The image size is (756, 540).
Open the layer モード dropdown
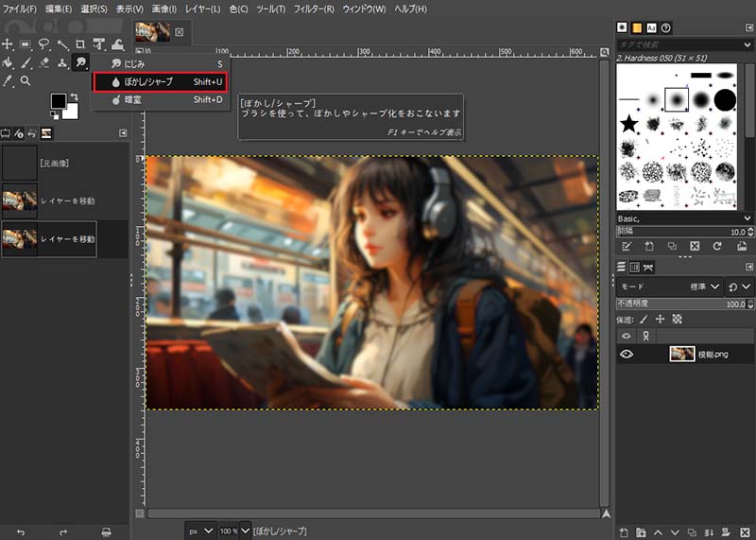point(669,287)
